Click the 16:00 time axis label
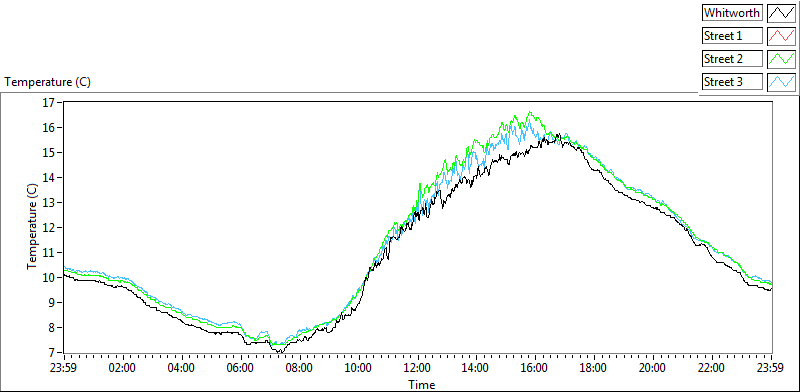The height and width of the screenshot is (392, 800). coord(535,368)
